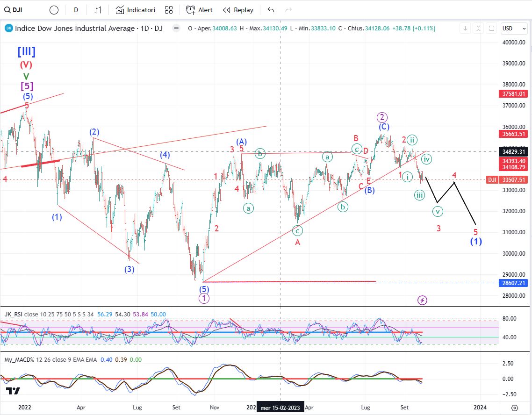Select the blue [III] wave label
532x415 pixels.
pos(27,51)
